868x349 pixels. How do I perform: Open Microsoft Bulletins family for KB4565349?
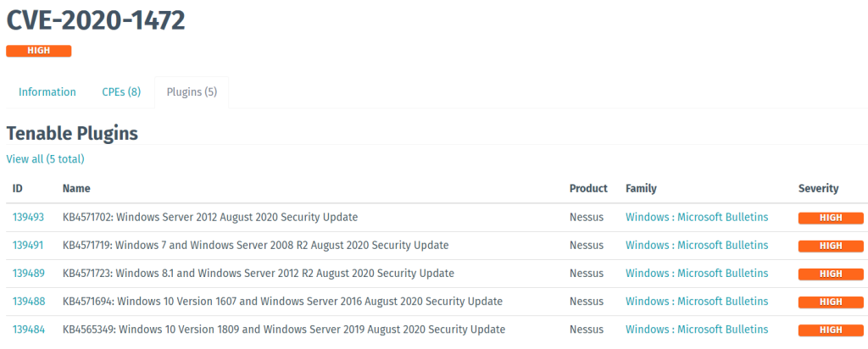[697, 330]
